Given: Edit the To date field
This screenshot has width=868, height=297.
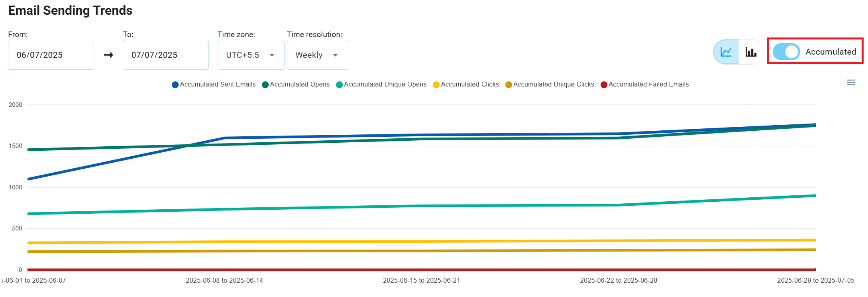Looking at the screenshot, I should pyautogui.click(x=165, y=55).
